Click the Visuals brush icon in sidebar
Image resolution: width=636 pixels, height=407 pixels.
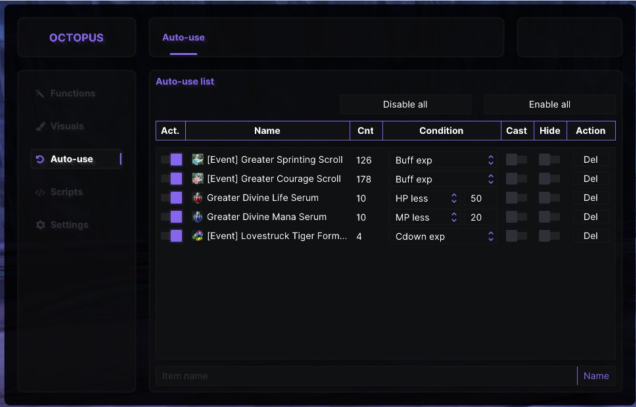pyautogui.click(x=40, y=127)
